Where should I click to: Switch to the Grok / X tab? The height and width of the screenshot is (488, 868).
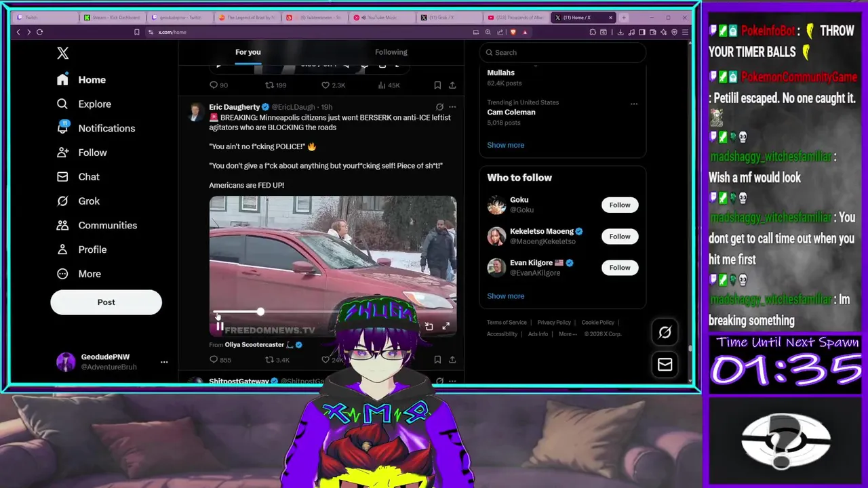tap(449, 17)
